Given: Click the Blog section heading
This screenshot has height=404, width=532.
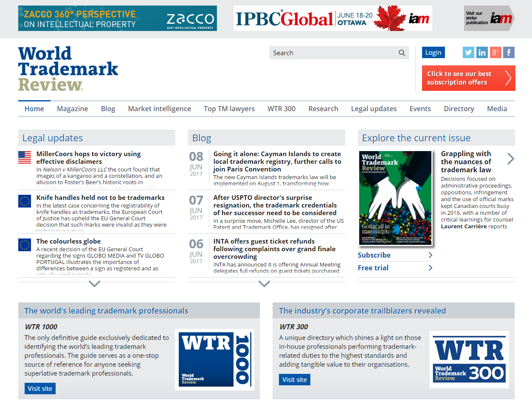Looking at the screenshot, I should point(202,138).
